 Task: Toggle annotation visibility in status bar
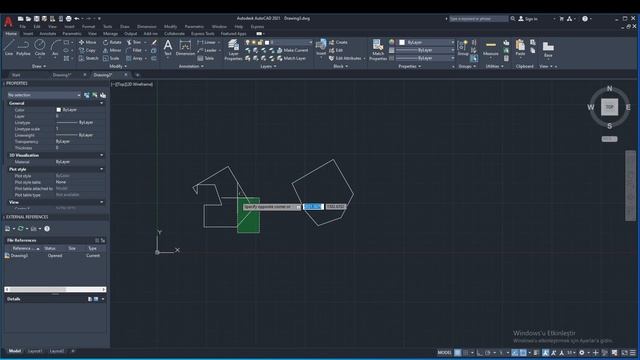pos(546,353)
